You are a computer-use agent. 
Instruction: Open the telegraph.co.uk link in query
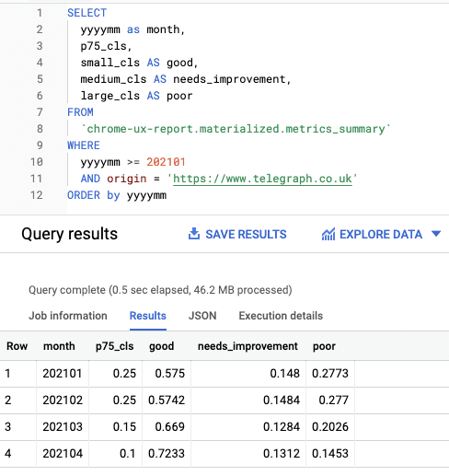pos(262,179)
